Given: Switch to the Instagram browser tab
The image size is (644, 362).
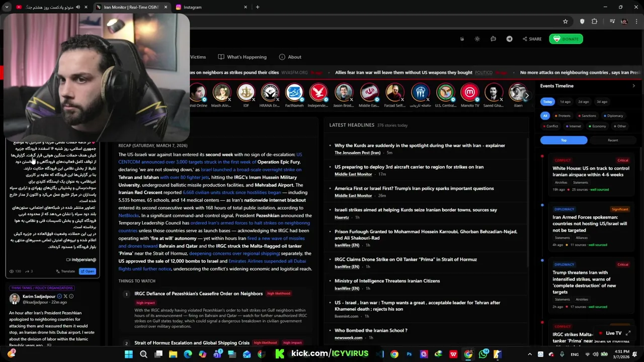Looking at the screenshot, I should point(211,7).
